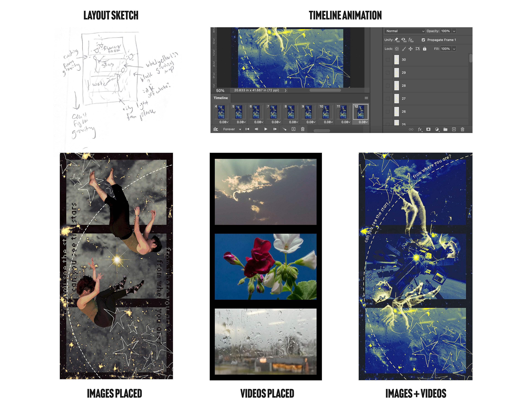
Task: Select timeline frame 8 thumbnail
Action: point(291,112)
